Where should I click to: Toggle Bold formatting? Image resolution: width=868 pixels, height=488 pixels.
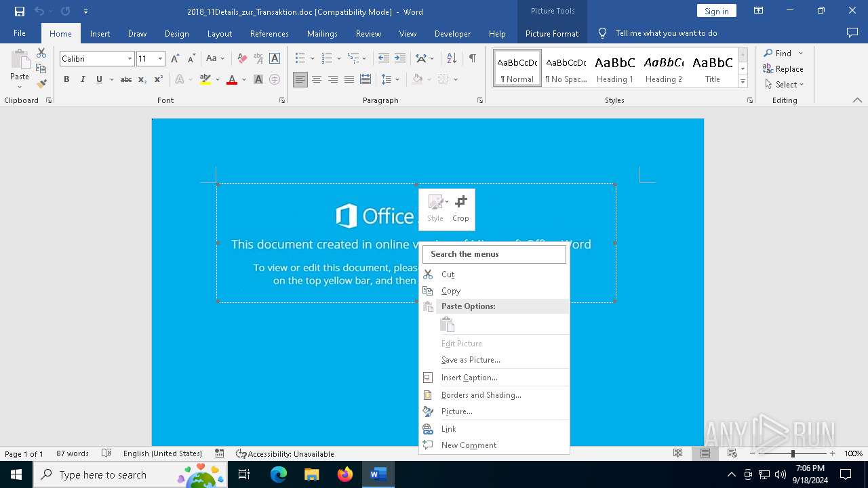click(x=66, y=79)
